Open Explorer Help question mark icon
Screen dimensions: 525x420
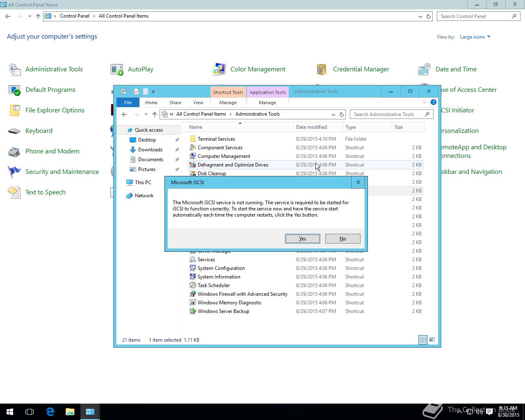click(x=434, y=102)
